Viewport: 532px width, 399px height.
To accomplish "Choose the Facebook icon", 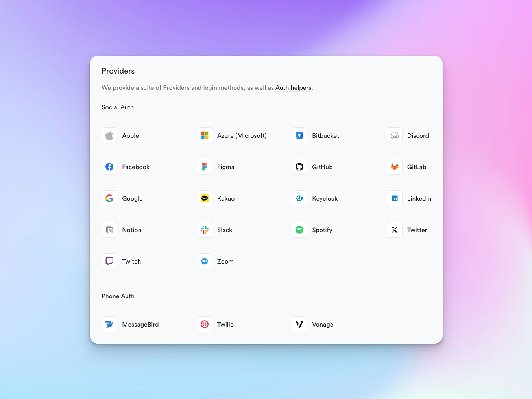I will pyautogui.click(x=109, y=167).
